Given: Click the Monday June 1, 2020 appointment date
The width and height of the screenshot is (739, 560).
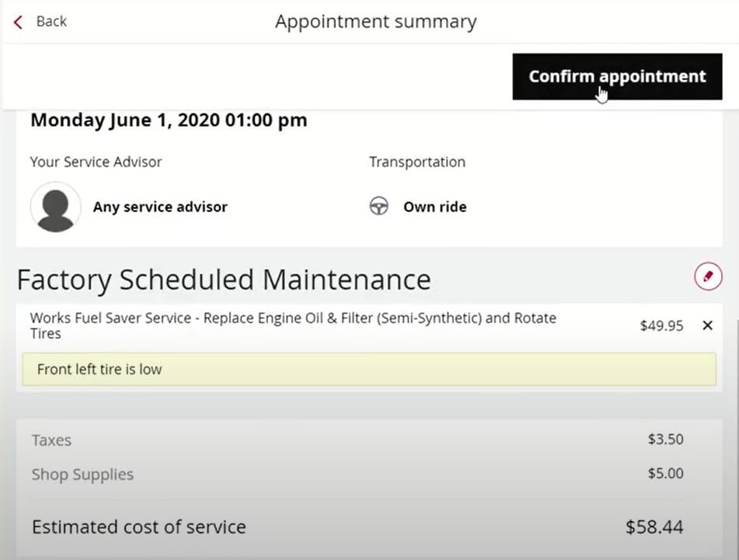Looking at the screenshot, I should click(x=169, y=120).
